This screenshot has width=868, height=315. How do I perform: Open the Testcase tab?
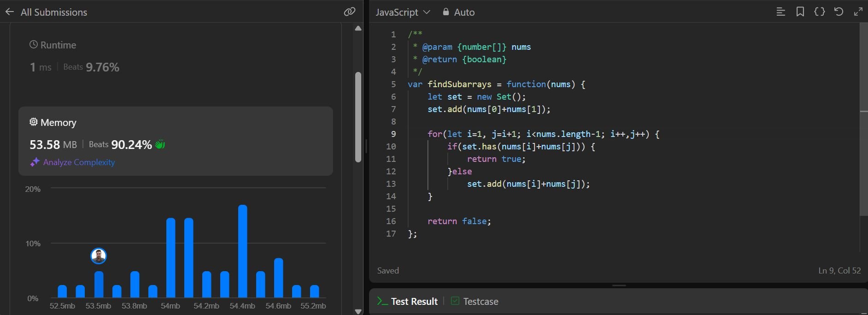point(475,301)
